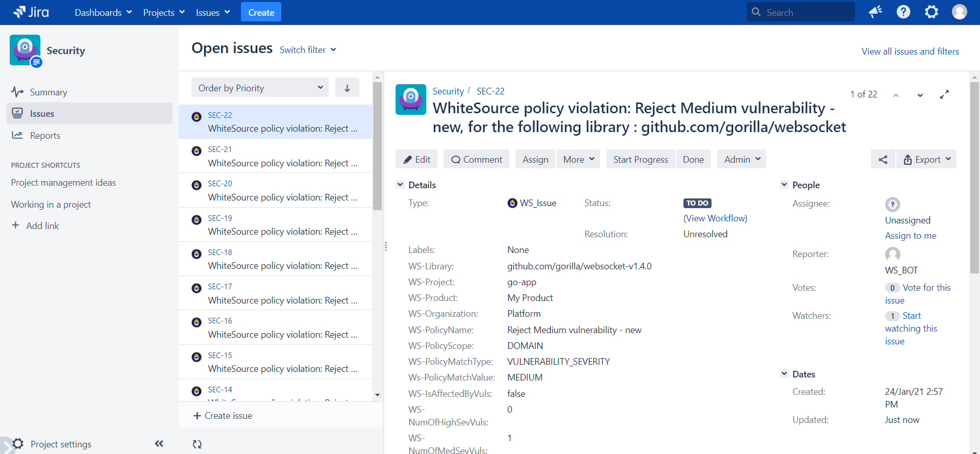
Task: Click the Jira logo
Action: pos(31,12)
